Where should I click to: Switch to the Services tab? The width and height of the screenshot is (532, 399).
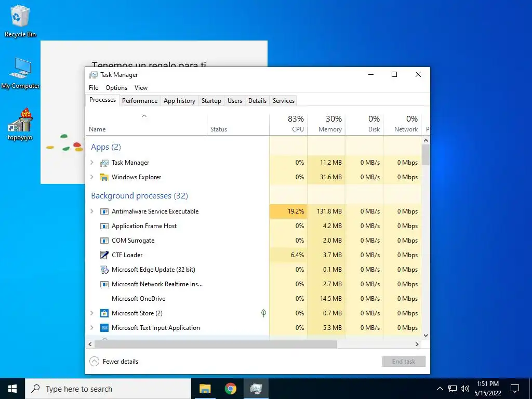click(x=284, y=101)
